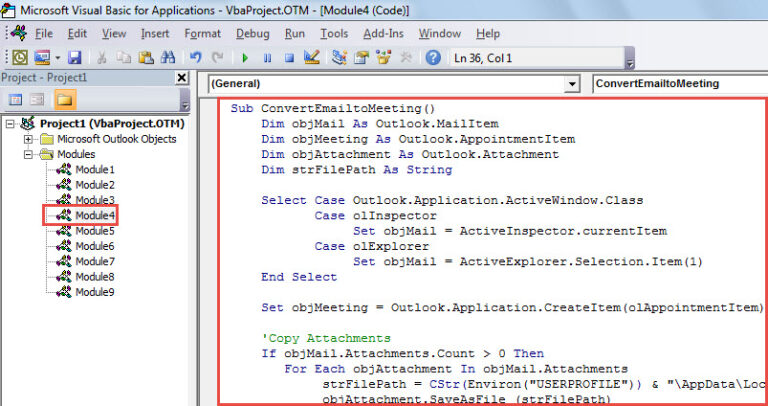The height and width of the screenshot is (406, 768).
Task: Click View Object button in Project panel
Action: (39, 100)
